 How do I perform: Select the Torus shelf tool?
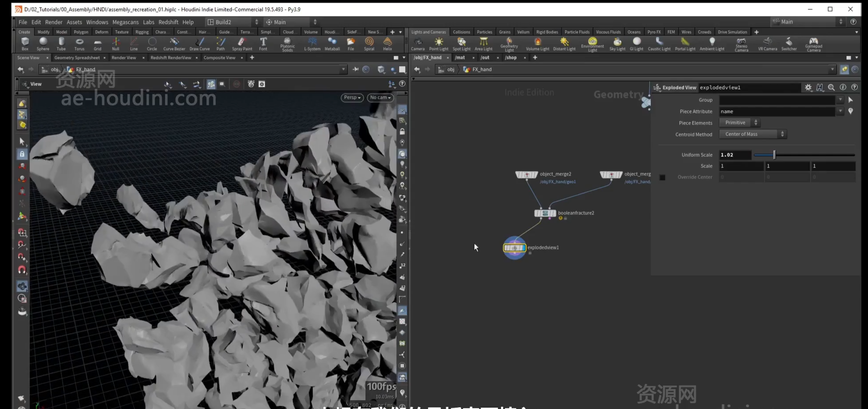(x=79, y=44)
